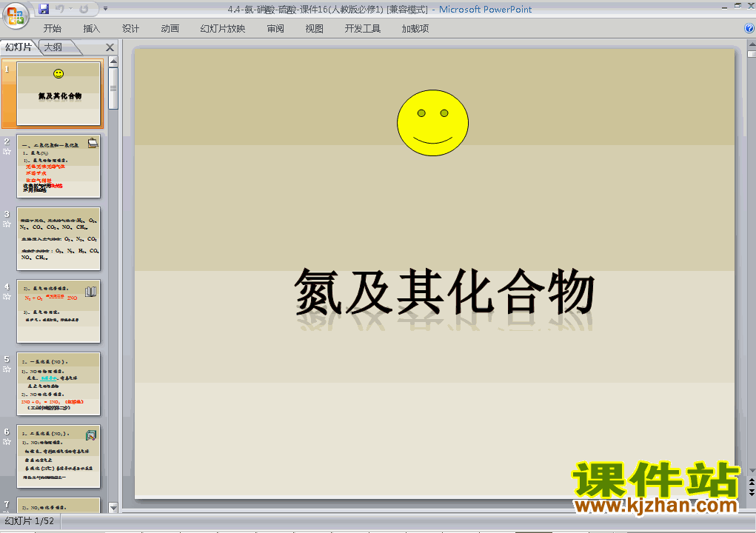
Task: Click the thumbnail pane scrollbar thumb
Action: [x=113, y=89]
